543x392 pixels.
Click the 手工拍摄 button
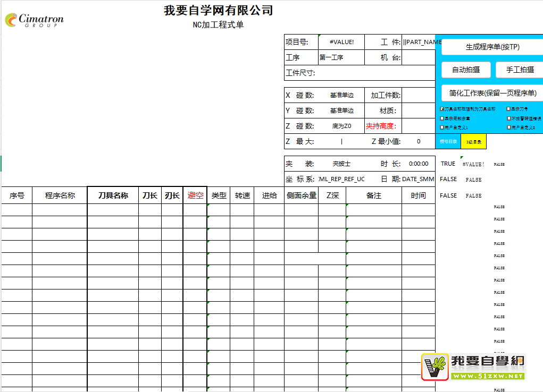520,70
